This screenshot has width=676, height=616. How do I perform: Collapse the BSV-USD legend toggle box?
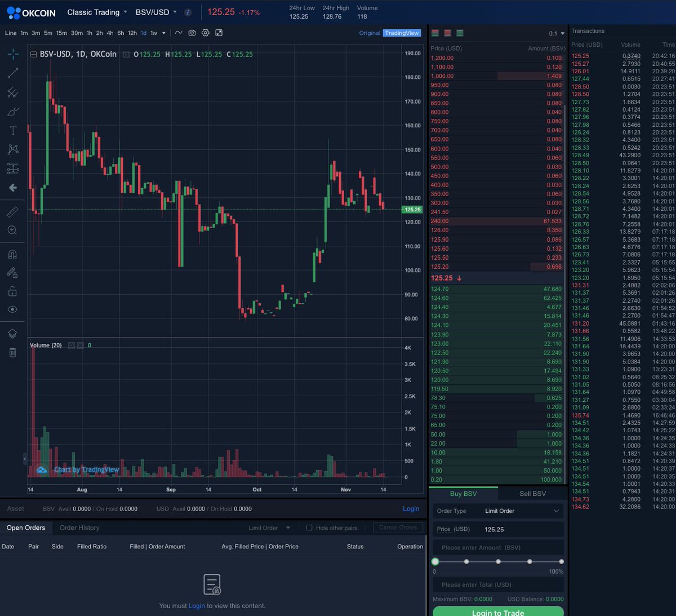34,55
